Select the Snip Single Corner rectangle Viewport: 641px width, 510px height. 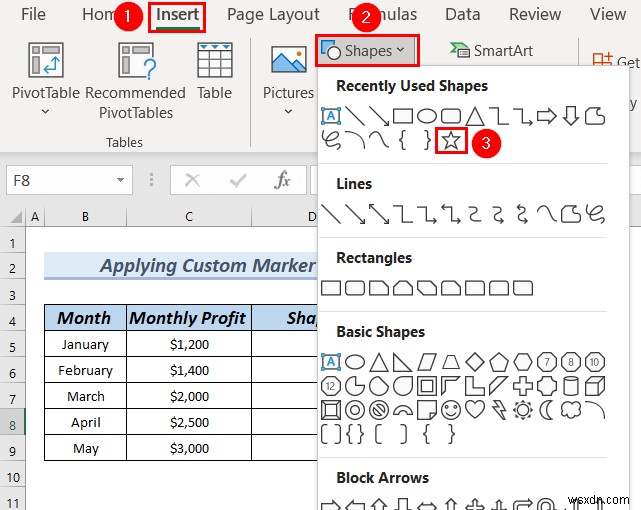pos(379,288)
